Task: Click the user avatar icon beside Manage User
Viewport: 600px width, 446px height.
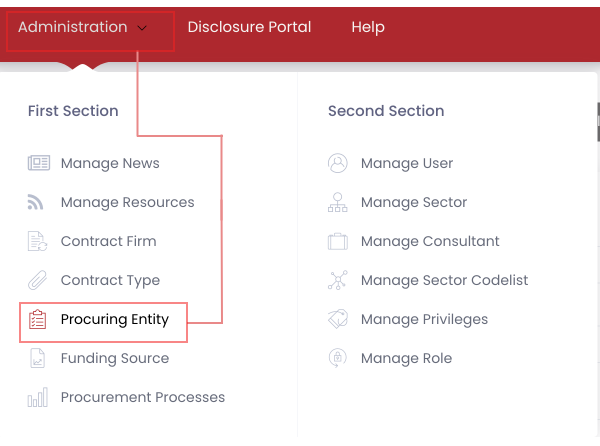Action: [338, 163]
